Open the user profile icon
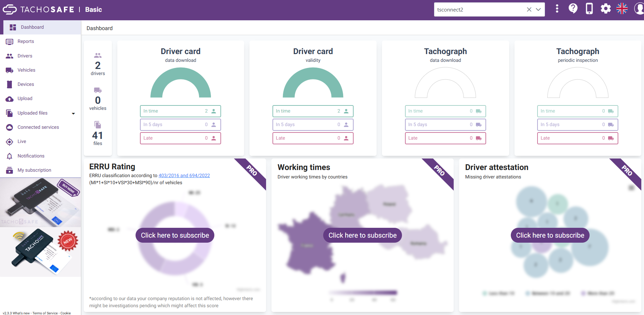Screen dimensions: 644x315 [x=639, y=9]
